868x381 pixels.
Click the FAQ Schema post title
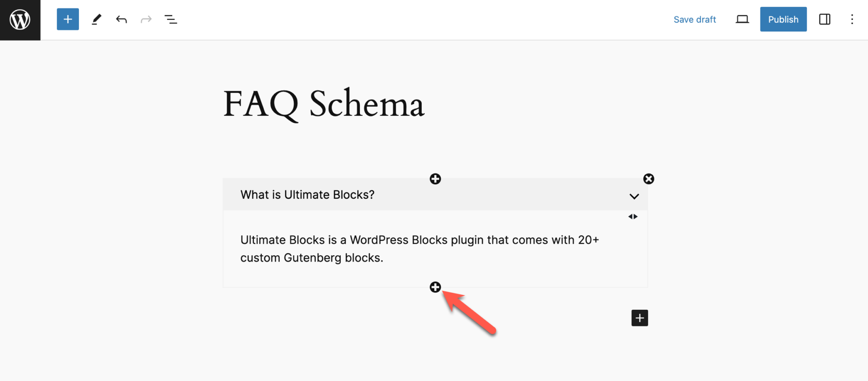pos(324,103)
